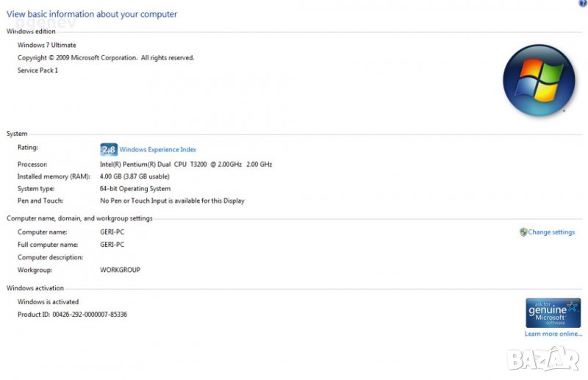
Task: Click the WORKGROUP value text
Action: (x=120, y=270)
